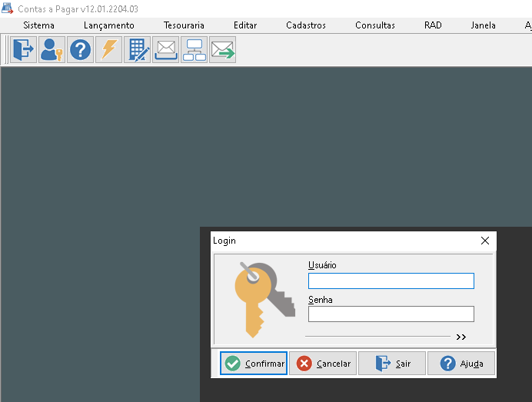Click the blue question mark help toolbar icon
The width and height of the screenshot is (532, 402).
pos(80,50)
